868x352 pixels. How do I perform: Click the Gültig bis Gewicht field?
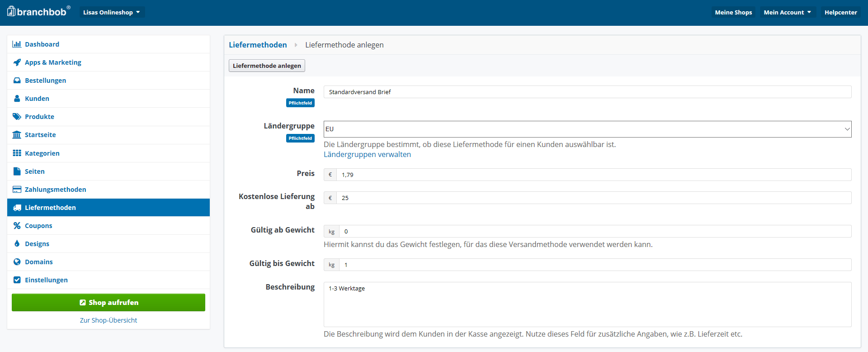(595, 265)
